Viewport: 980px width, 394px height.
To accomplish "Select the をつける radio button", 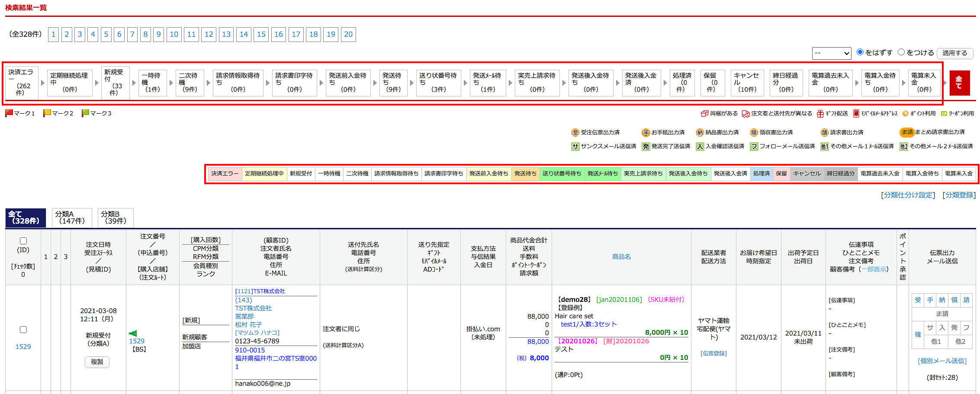I will click(x=901, y=52).
